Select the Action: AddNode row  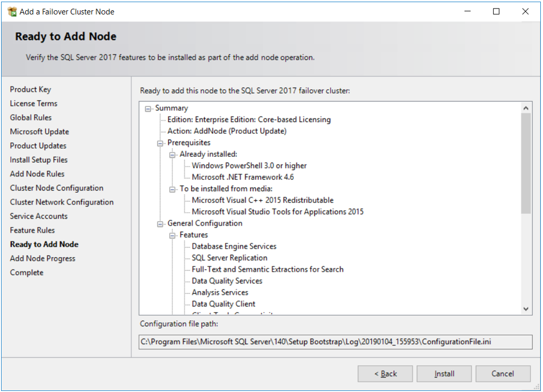tap(227, 131)
